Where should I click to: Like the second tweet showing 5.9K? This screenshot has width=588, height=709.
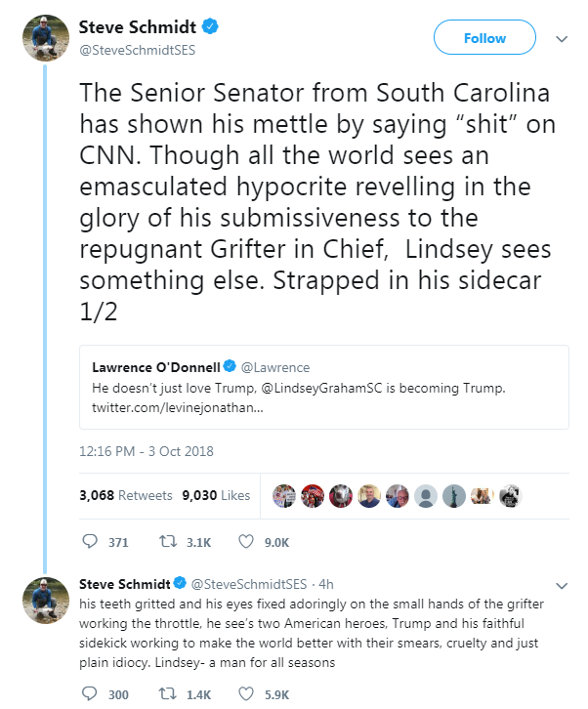246,693
